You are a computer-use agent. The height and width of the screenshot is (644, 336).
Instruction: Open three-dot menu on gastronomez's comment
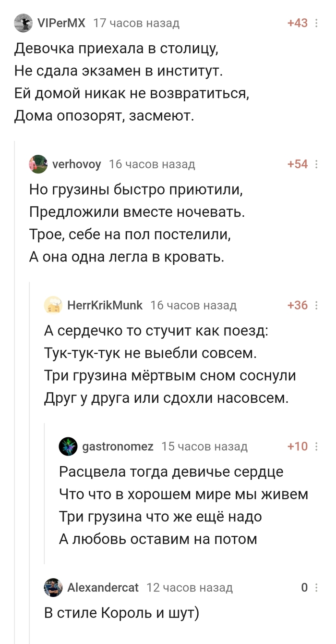tap(317, 446)
